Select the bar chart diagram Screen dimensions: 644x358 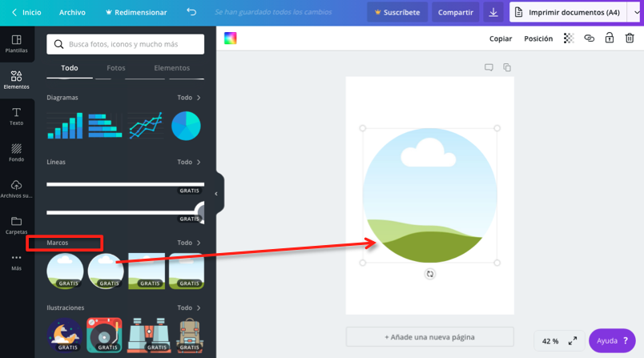[x=65, y=126]
